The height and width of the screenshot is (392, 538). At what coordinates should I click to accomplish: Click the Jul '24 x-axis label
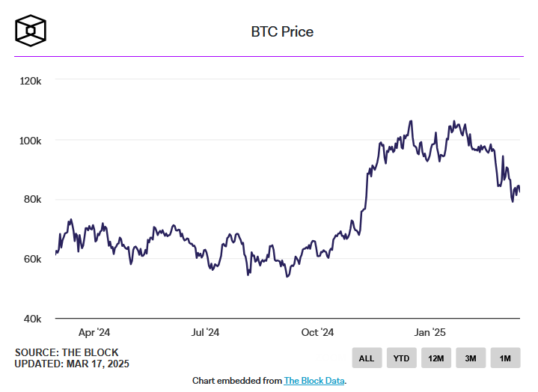(204, 332)
